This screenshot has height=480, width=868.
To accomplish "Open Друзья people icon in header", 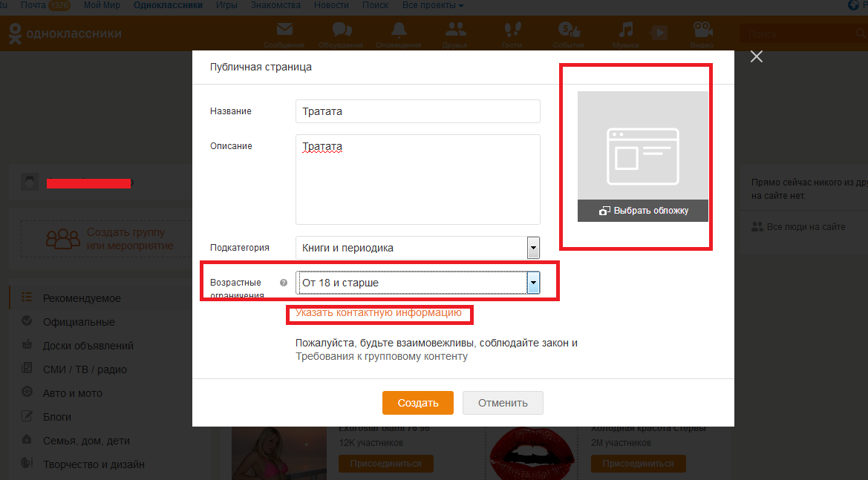I will [455, 30].
